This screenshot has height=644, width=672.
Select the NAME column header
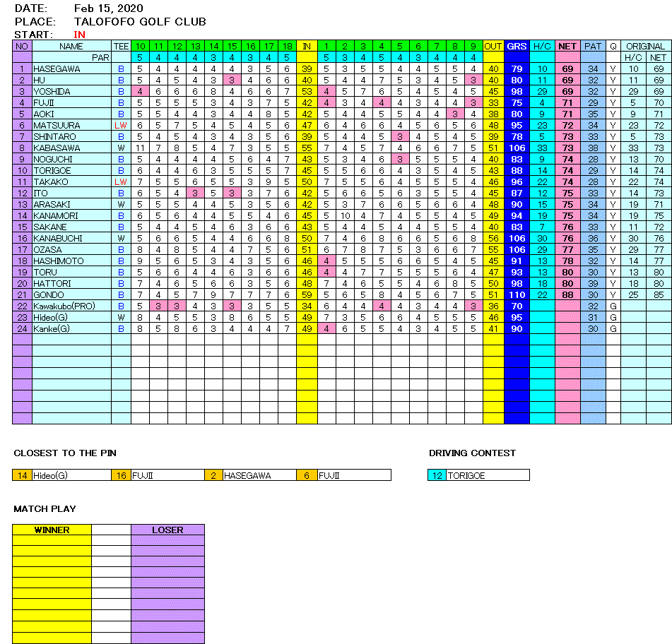click(x=71, y=47)
